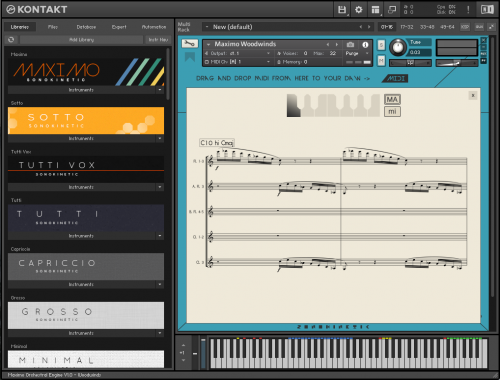Viewport: 500px width, 380px height.
Task: Click the Instr Nav button
Action: click(x=158, y=40)
